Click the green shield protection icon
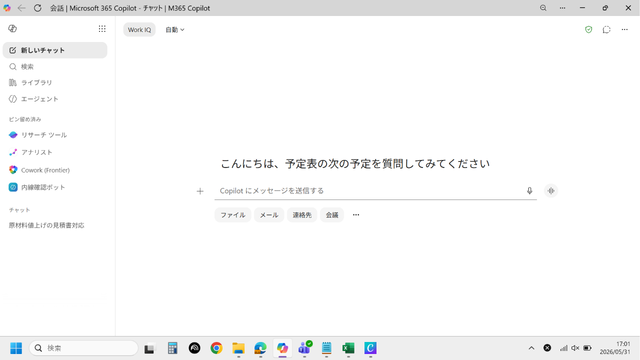Screen dimensions: 640x360 (588, 29)
